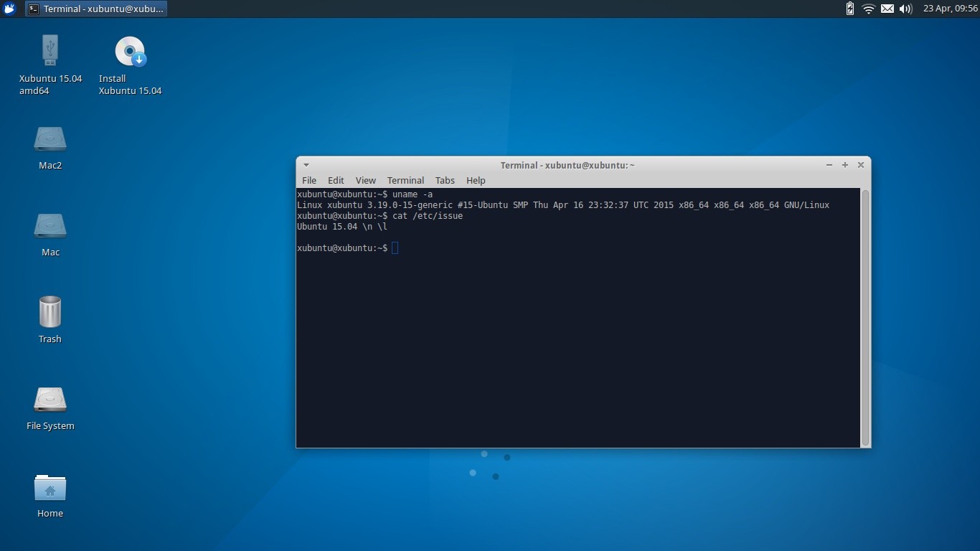980x551 pixels.
Task: Click the Terminal taskbar button in panel
Action: (96, 9)
